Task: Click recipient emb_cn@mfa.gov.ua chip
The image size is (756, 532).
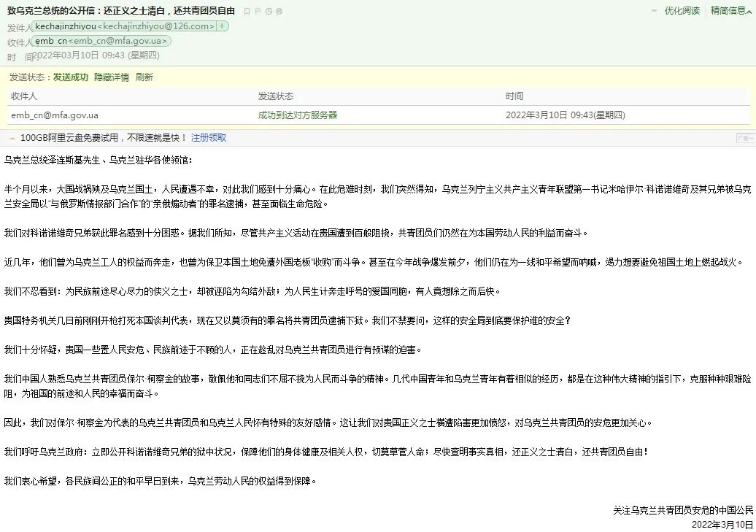Action: point(103,41)
